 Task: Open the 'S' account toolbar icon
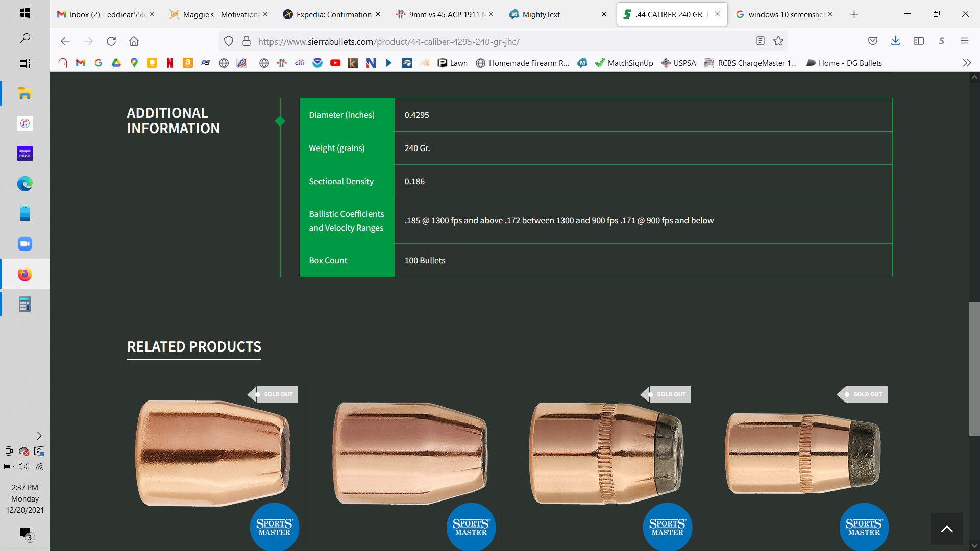click(942, 41)
